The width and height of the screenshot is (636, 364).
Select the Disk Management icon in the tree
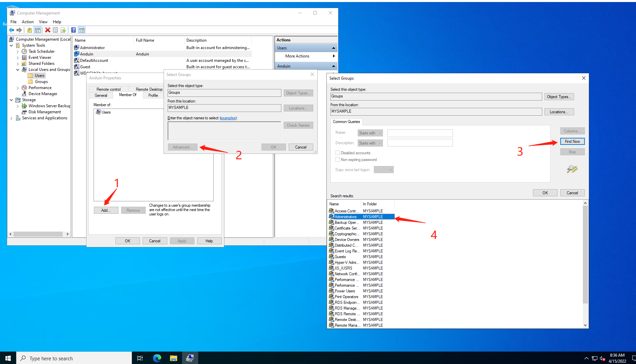[24, 112]
